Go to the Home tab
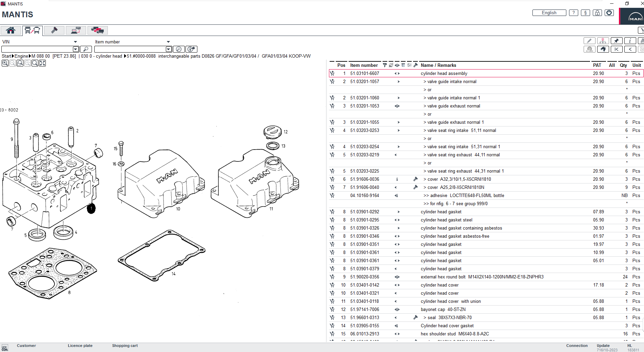 [11, 30]
